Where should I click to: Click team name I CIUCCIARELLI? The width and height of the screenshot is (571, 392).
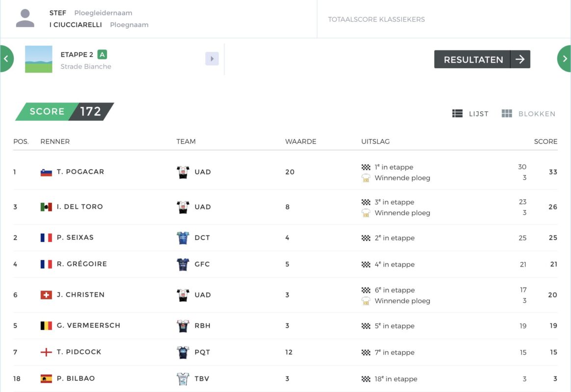pyautogui.click(x=76, y=24)
